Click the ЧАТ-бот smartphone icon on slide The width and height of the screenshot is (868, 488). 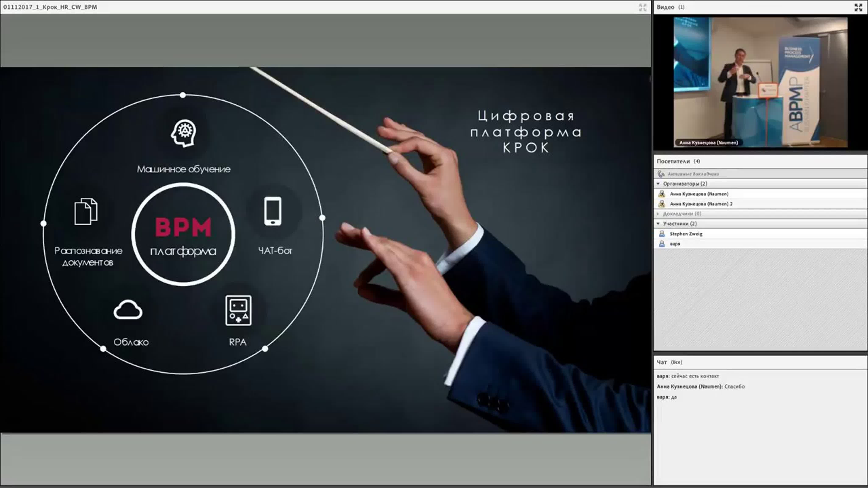[273, 211]
